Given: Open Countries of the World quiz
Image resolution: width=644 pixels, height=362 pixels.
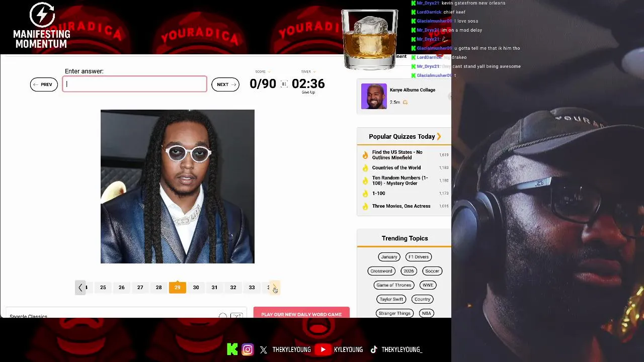Looking at the screenshot, I should pyautogui.click(x=396, y=168).
